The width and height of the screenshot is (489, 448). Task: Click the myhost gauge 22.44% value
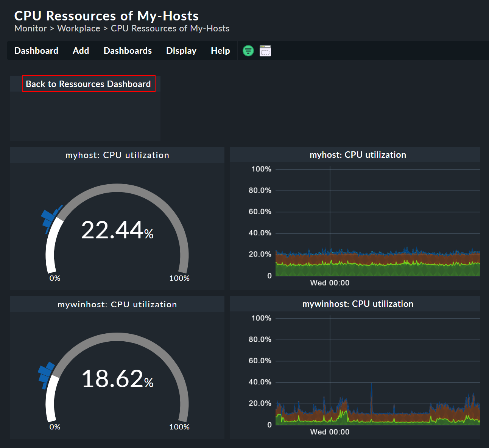[117, 230]
